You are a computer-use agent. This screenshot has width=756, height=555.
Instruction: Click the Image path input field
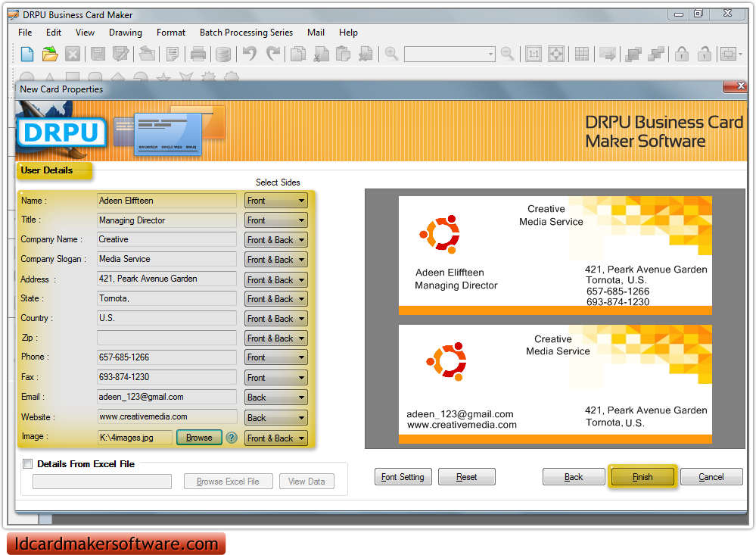135,438
